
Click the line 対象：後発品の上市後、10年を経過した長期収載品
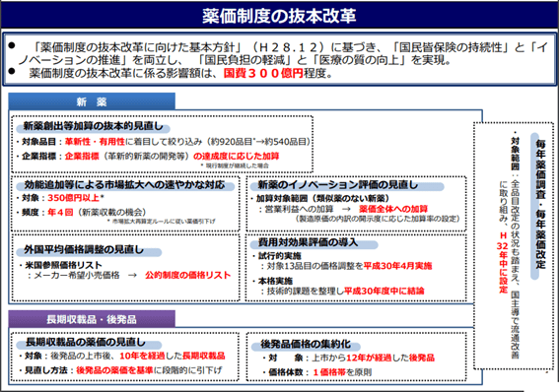pos(122,356)
